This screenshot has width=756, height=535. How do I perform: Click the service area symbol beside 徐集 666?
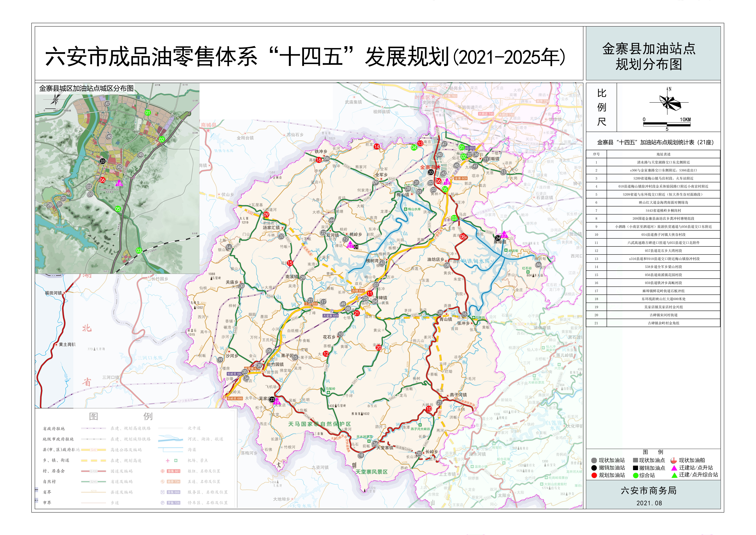(x=163, y=492)
